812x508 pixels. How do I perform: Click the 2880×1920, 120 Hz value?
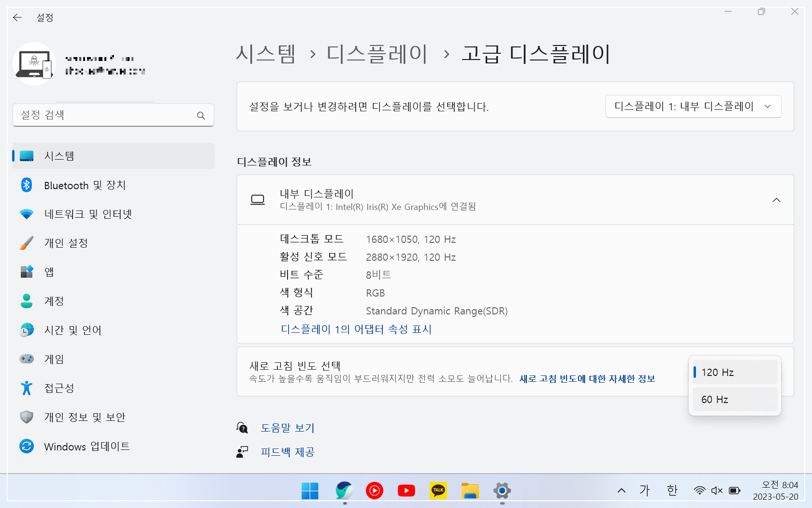(411, 257)
